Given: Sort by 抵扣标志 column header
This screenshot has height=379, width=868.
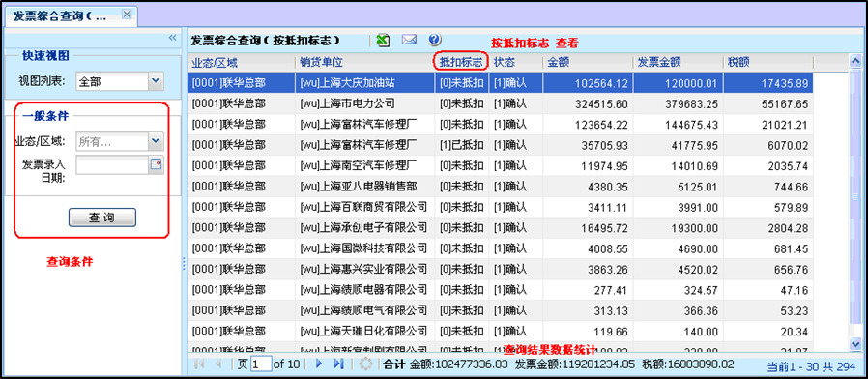Looking at the screenshot, I should (x=462, y=62).
